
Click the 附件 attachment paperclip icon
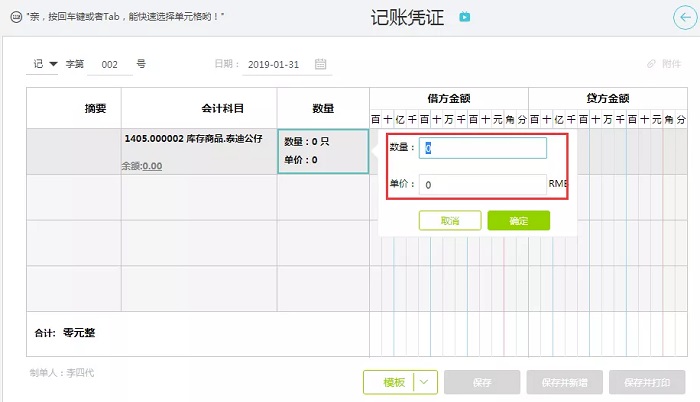point(652,64)
